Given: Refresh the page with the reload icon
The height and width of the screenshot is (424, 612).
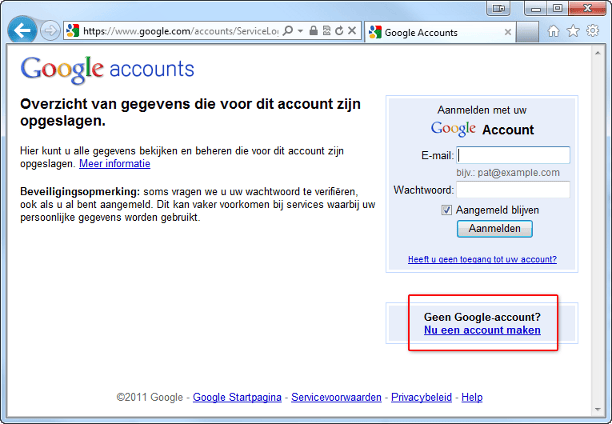Looking at the screenshot, I should [x=339, y=30].
